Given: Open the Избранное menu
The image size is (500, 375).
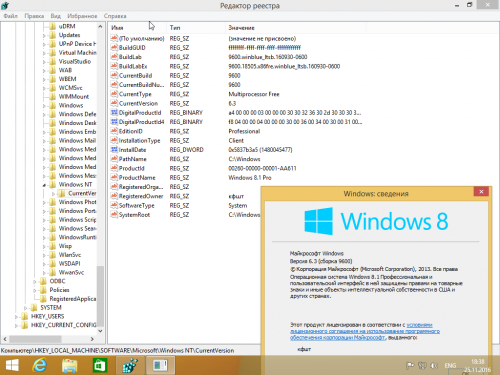Looking at the screenshot, I should click(x=82, y=16).
